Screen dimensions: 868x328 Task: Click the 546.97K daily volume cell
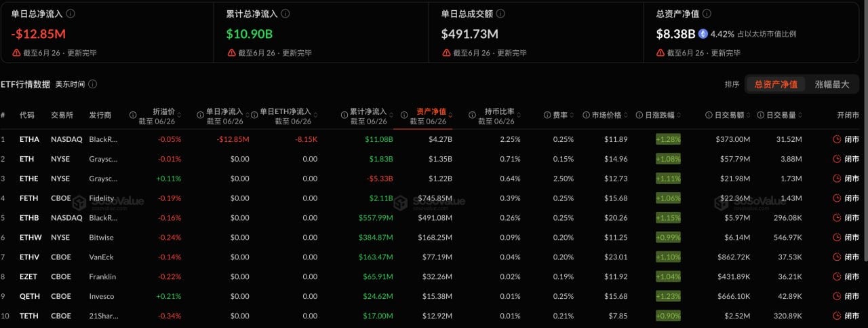click(787, 238)
